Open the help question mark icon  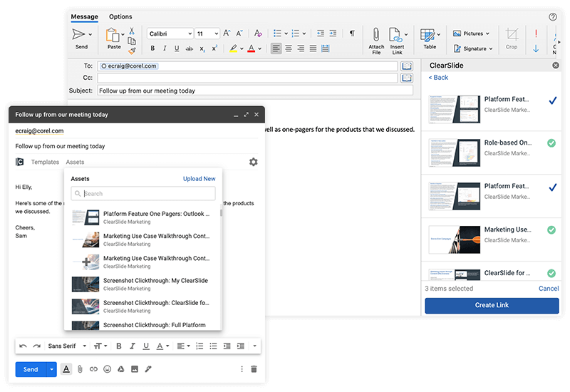pos(553,16)
